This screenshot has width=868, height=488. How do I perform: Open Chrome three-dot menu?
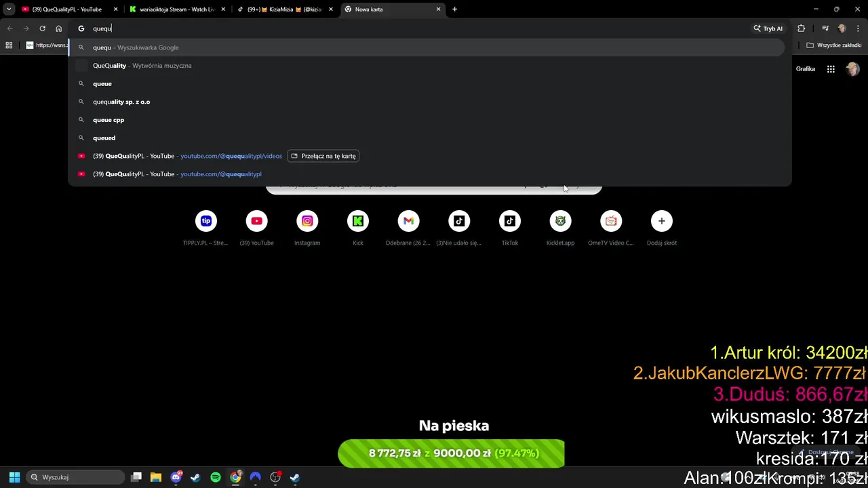click(857, 28)
